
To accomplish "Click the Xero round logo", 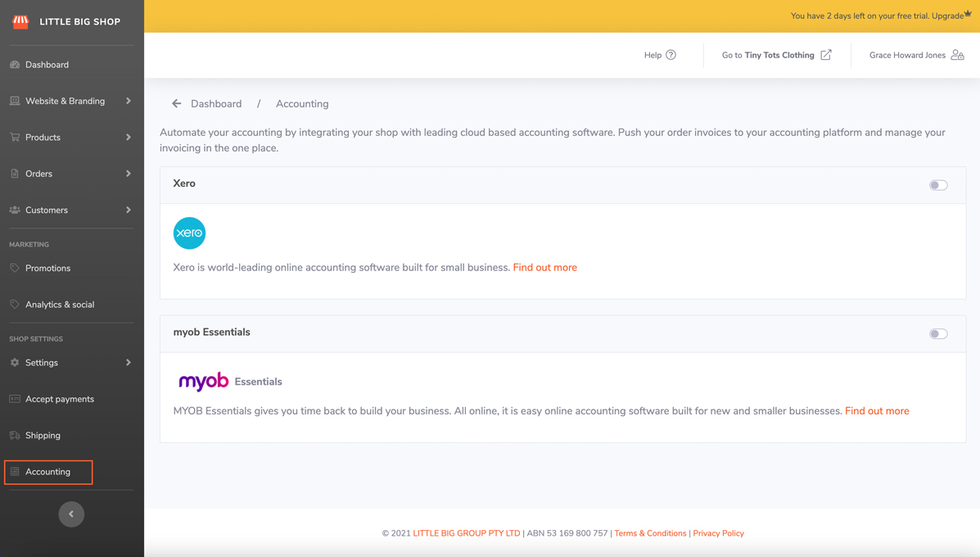I will point(189,233).
